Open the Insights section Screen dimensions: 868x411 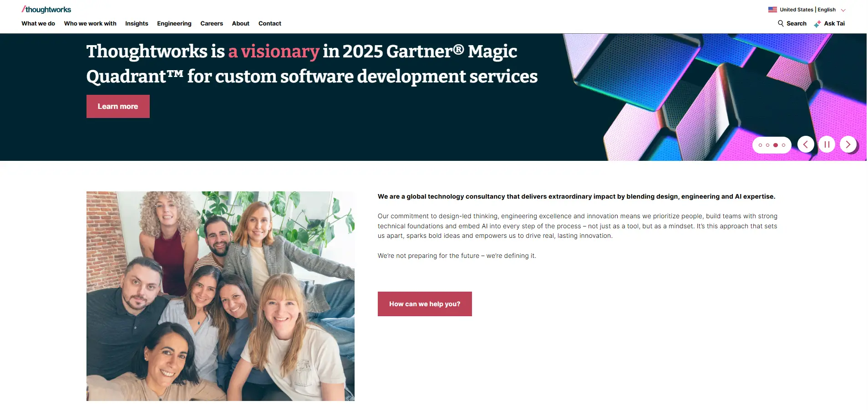pos(136,23)
